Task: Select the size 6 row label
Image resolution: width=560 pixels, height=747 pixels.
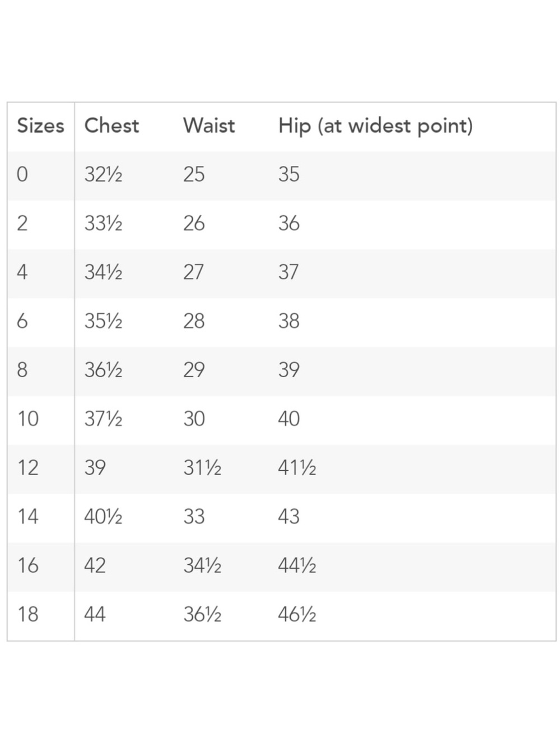Action: [22, 321]
